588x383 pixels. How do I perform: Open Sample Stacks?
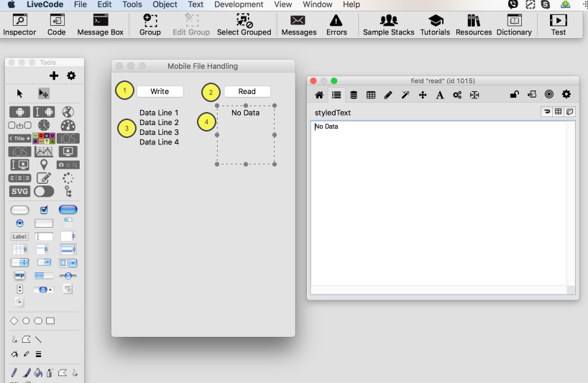pos(388,24)
